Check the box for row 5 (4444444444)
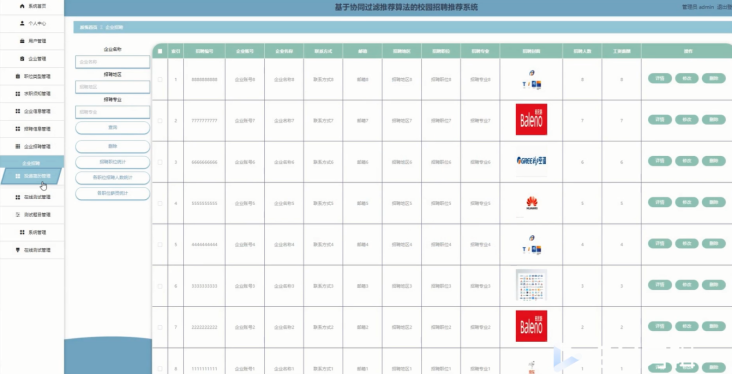This screenshot has width=732, height=375. click(160, 245)
